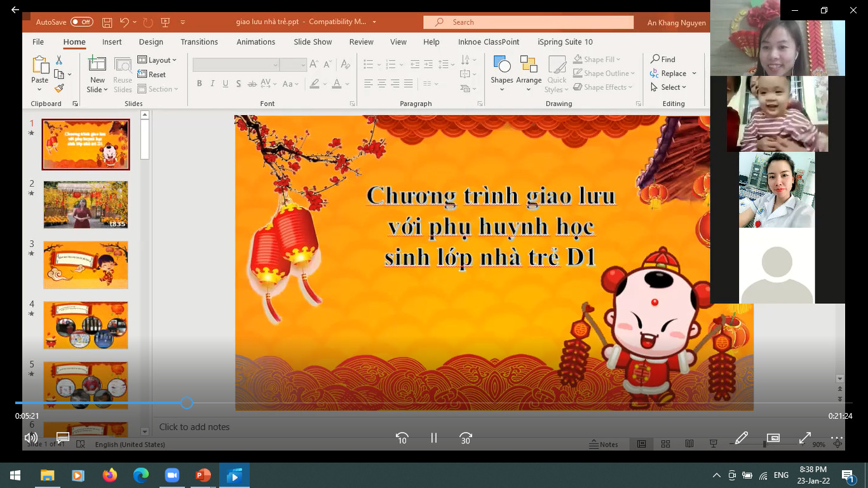Go back with top-left arrow
Viewport: 868px width, 488px height.
[x=15, y=10]
